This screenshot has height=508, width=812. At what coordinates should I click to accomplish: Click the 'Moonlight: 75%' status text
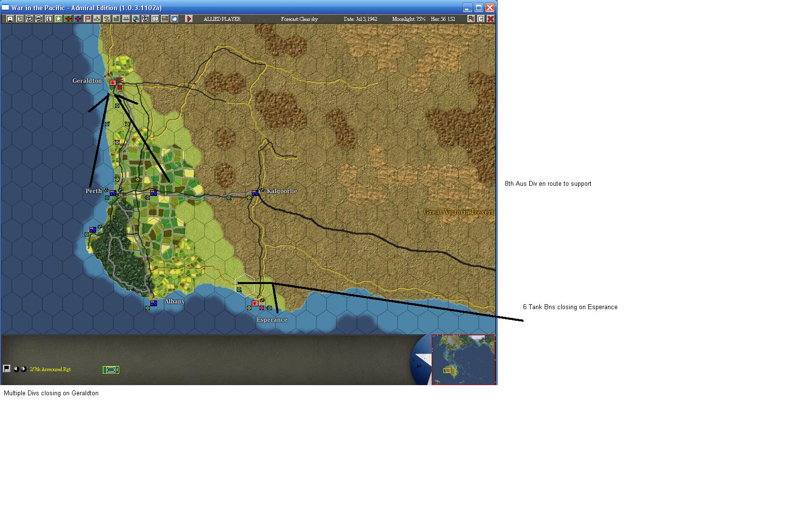tap(409, 19)
